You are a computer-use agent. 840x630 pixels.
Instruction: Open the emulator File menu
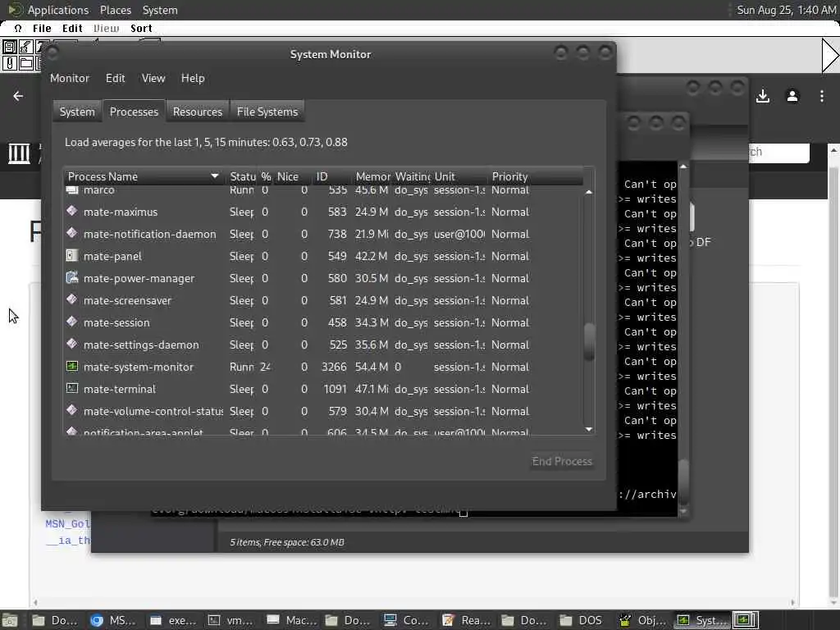coord(42,29)
